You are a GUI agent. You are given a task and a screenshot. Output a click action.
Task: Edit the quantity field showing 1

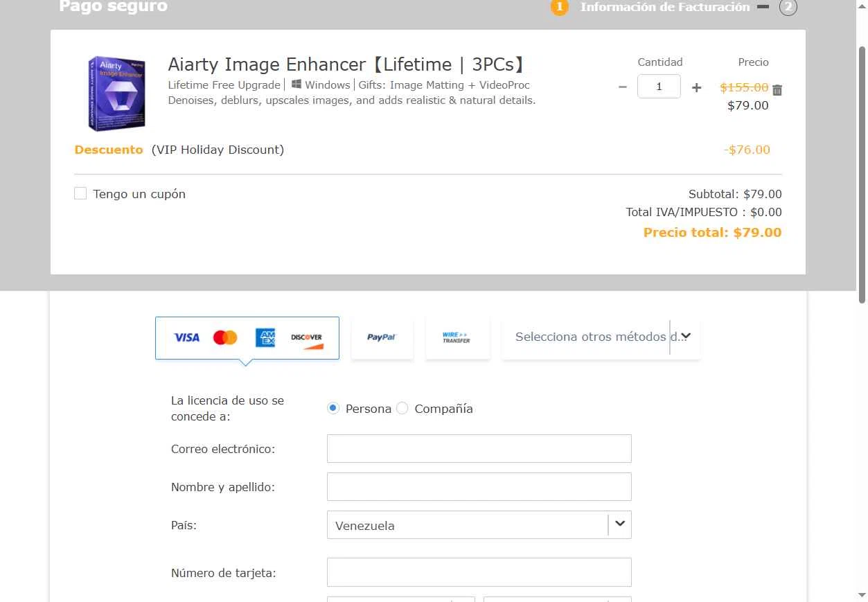(x=659, y=87)
